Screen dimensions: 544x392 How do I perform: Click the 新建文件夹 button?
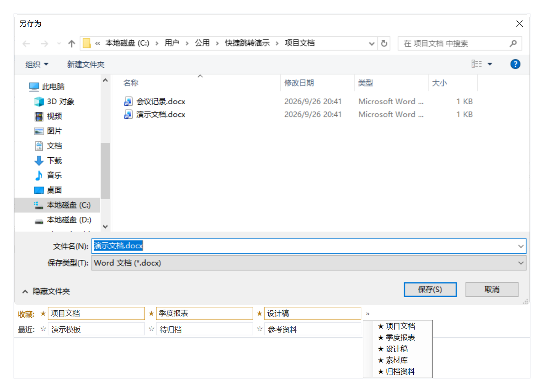click(86, 64)
